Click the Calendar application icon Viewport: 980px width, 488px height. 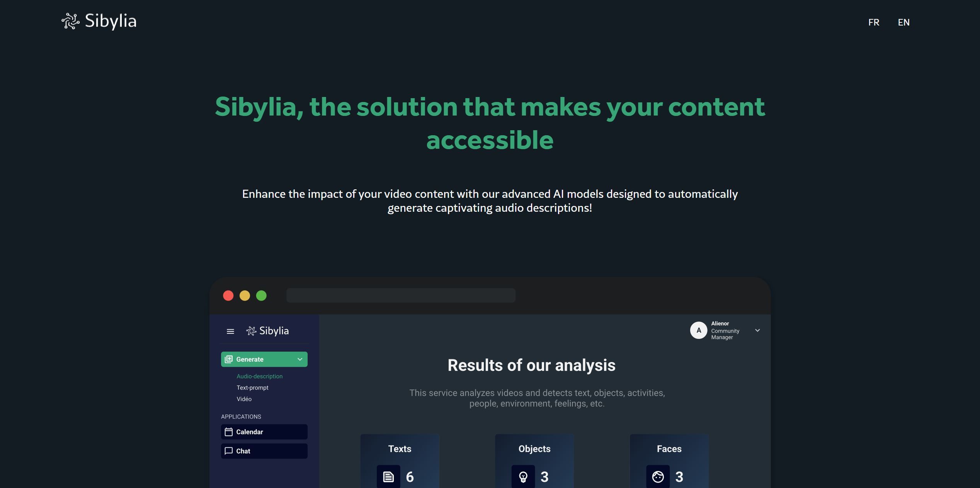(x=228, y=431)
